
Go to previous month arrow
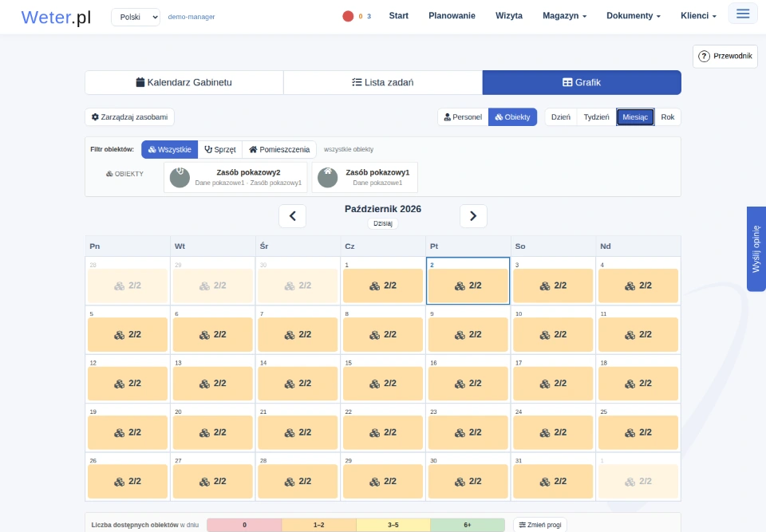click(x=293, y=216)
